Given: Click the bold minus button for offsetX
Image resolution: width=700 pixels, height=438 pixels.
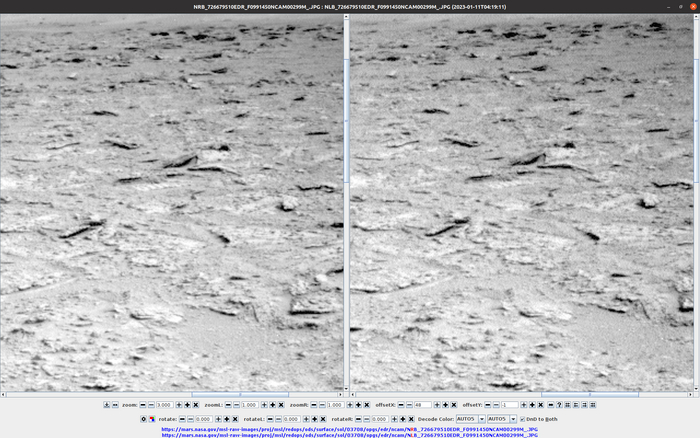Looking at the screenshot, I should coord(401,405).
